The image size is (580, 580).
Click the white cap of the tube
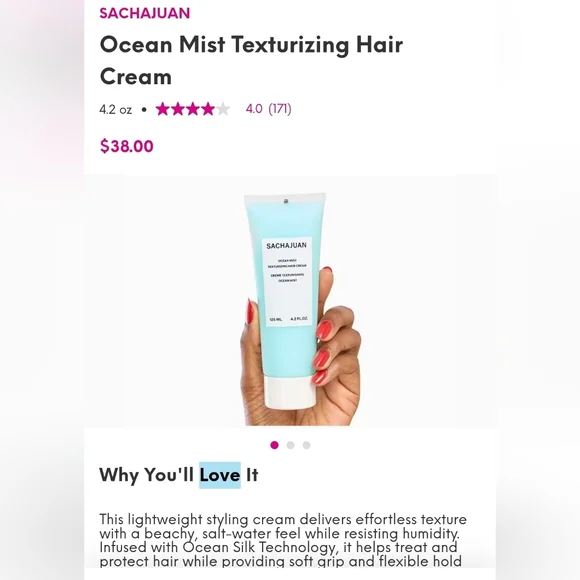click(290, 392)
